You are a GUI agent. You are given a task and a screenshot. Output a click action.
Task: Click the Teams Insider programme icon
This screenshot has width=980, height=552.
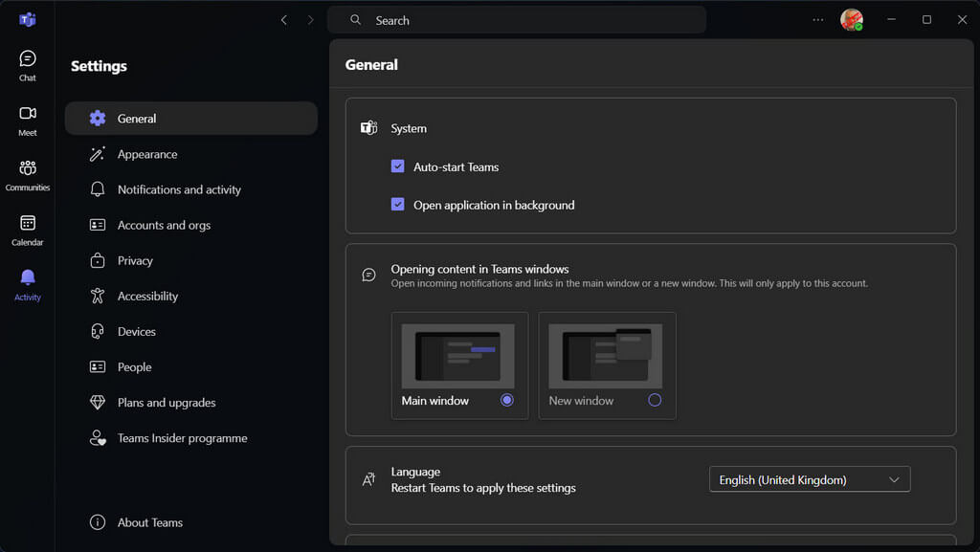98,438
